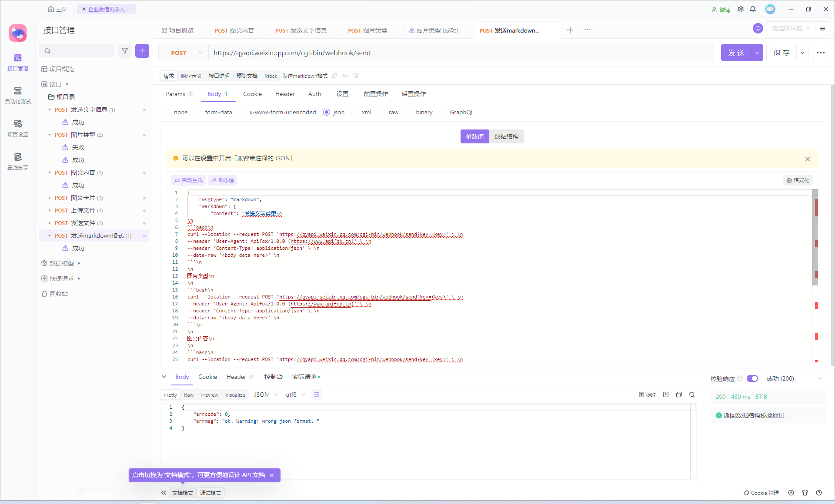Collapse the 发送文字信息 tree node
Screen dimensions: 835x504
(x=50, y=109)
